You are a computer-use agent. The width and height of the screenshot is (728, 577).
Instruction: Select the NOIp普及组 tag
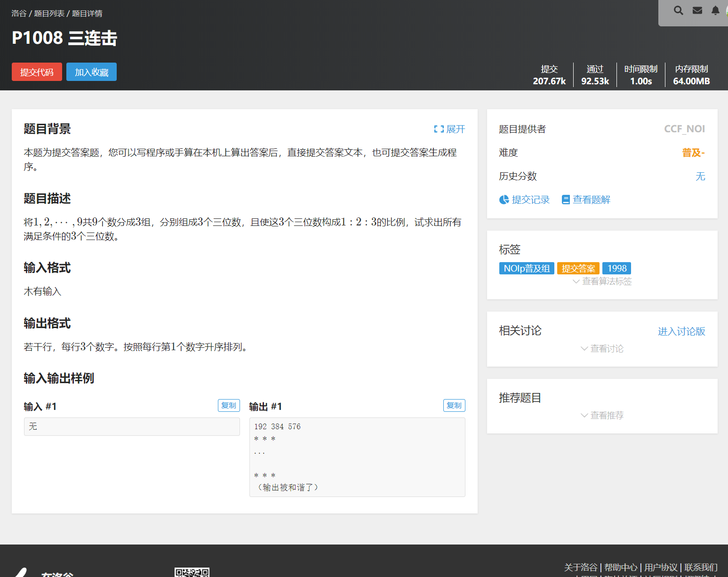point(527,268)
